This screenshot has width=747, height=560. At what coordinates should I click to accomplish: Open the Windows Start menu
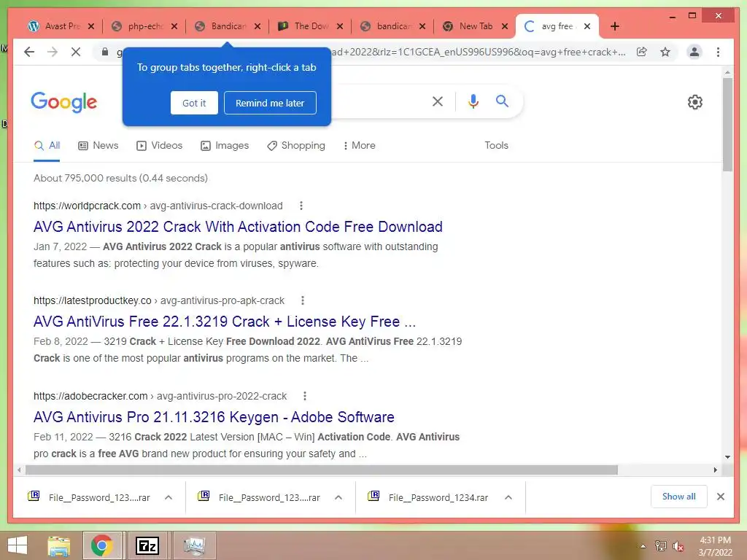(18, 545)
